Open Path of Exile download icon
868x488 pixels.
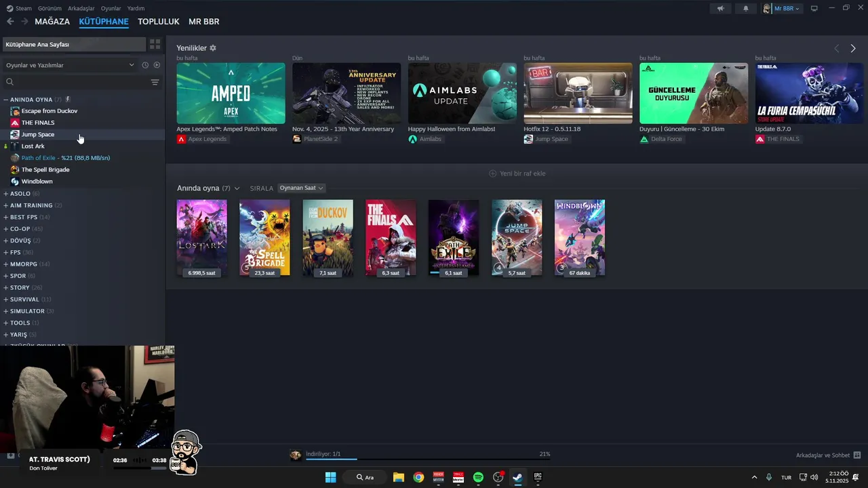point(296,455)
